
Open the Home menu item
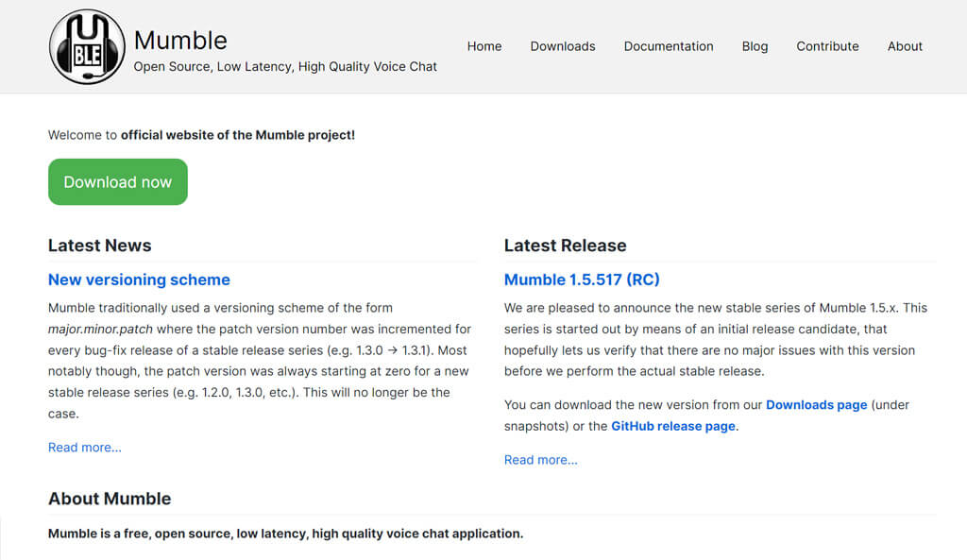click(484, 46)
